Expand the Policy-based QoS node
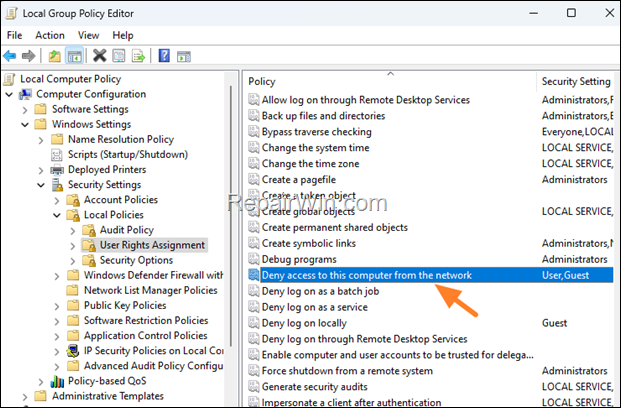621x408 pixels. click(x=41, y=381)
